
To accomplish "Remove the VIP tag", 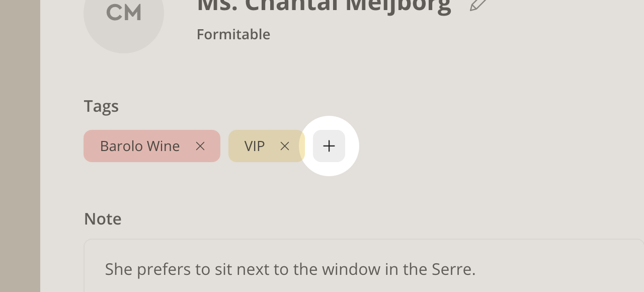I will click(x=285, y=146).
